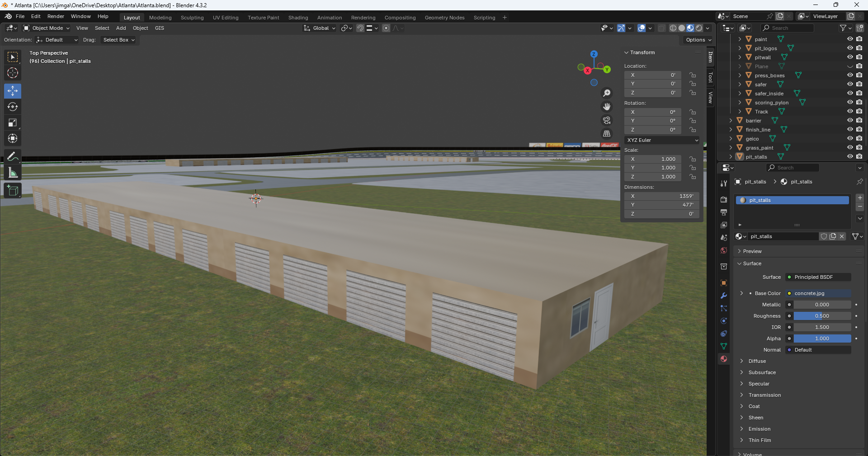The image size is (868, 456).
Task: Open the XYZ Euler rotation mode dropdown
Action: [x=662, y=140]
